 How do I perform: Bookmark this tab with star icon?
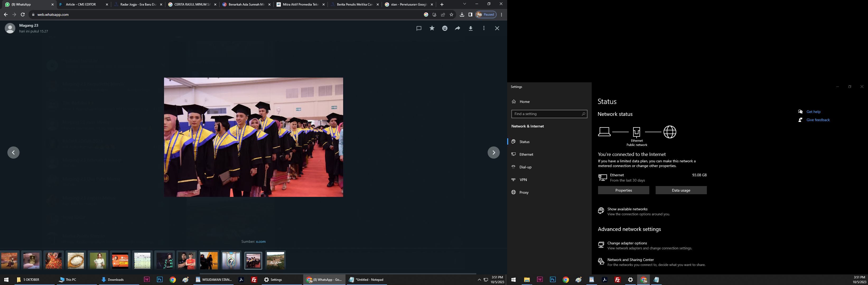point(451,15)
